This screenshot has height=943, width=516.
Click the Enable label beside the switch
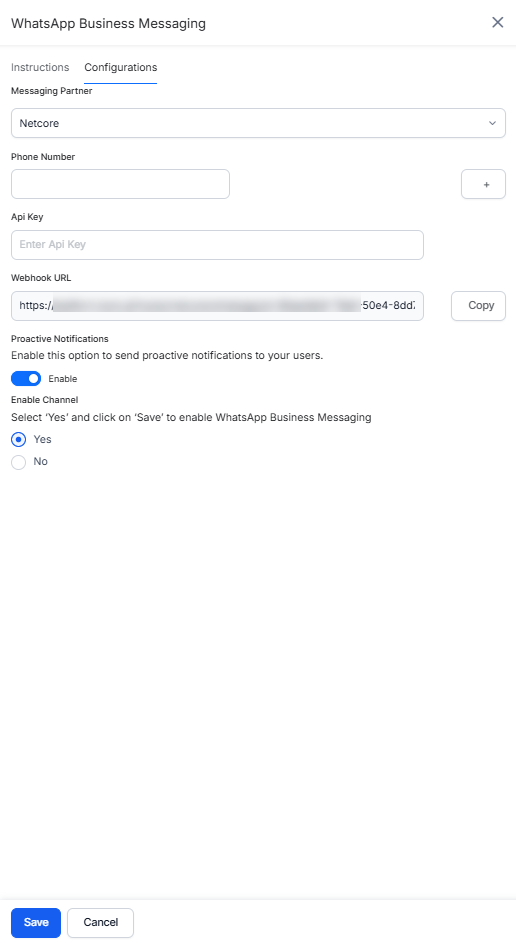coord(63,379)
